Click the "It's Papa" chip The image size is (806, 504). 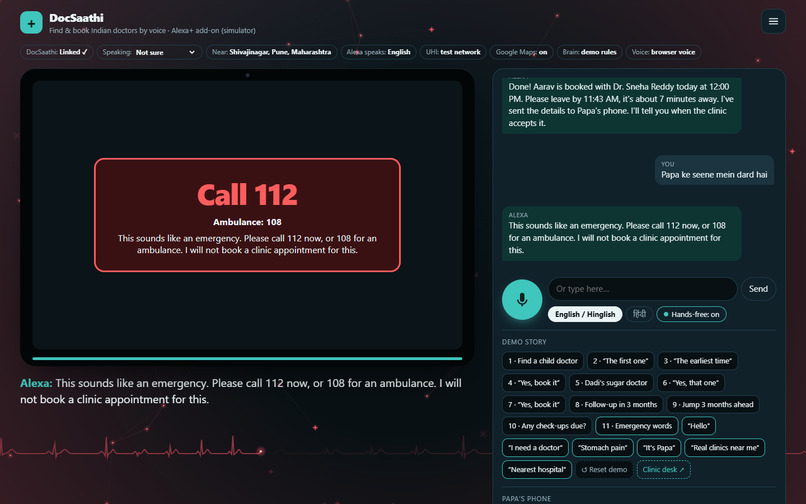(x=659, y=447)
